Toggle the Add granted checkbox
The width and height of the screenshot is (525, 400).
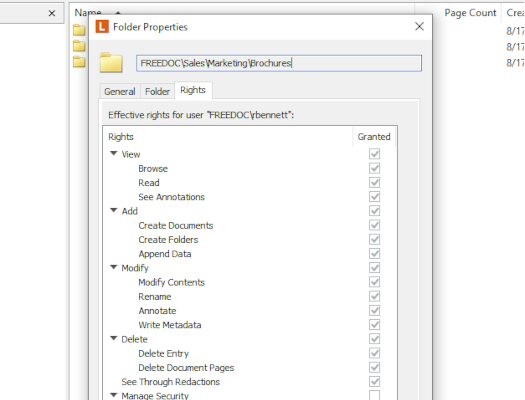(x=375, y=211)
